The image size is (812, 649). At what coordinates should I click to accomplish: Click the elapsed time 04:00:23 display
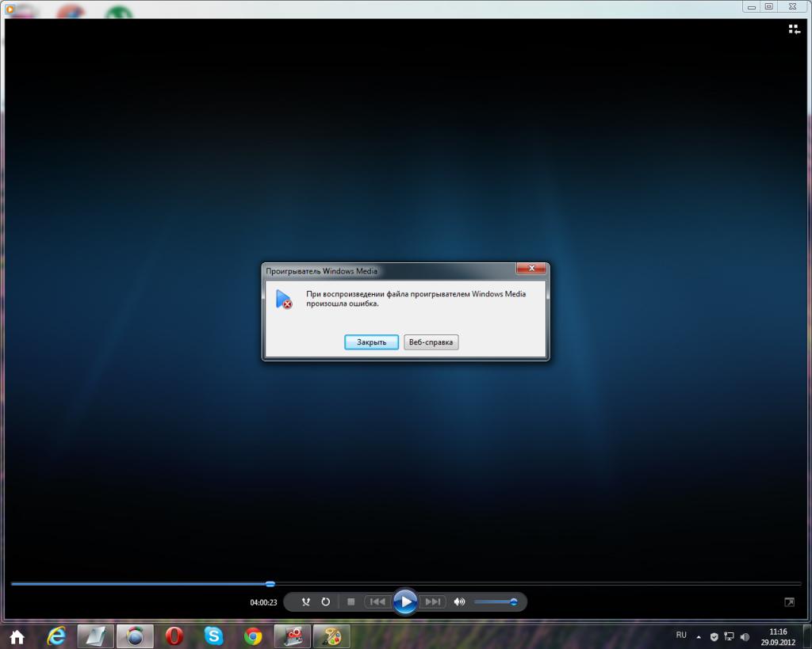point(263,602)
